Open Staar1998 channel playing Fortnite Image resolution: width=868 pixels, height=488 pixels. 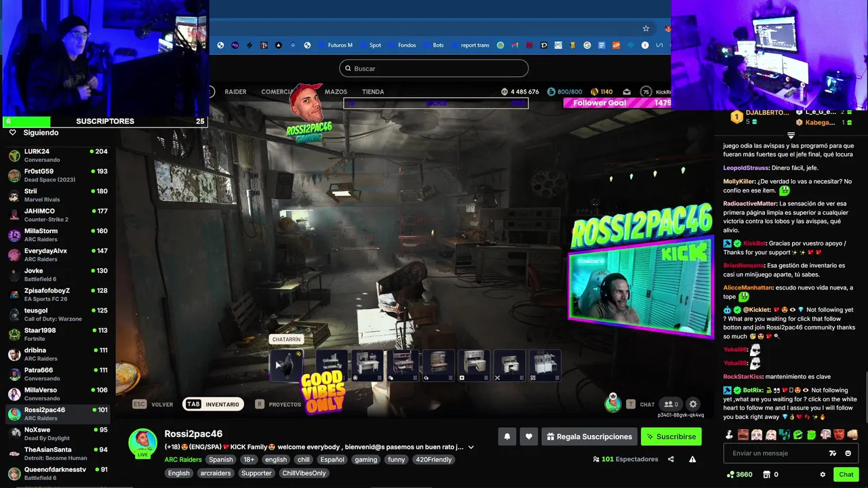point(58,334)
